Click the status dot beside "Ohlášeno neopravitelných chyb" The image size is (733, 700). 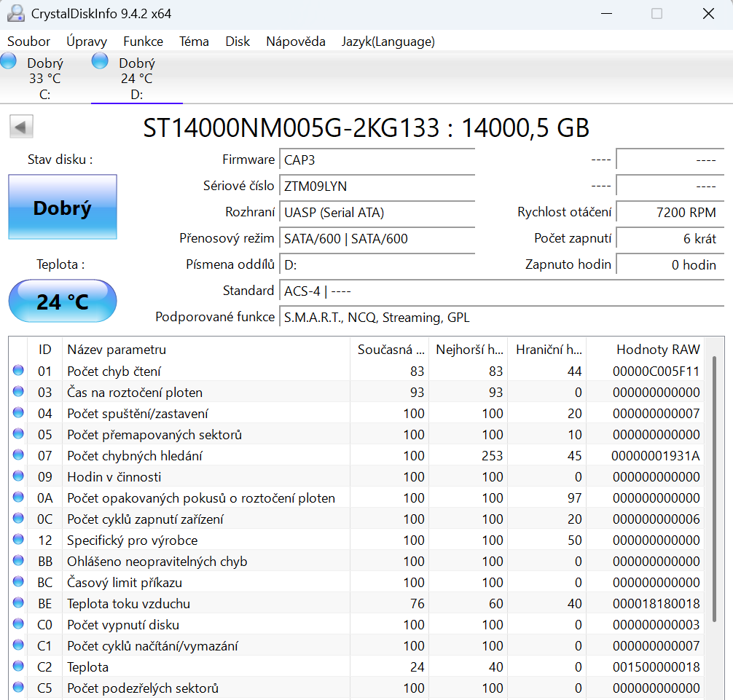17,561
